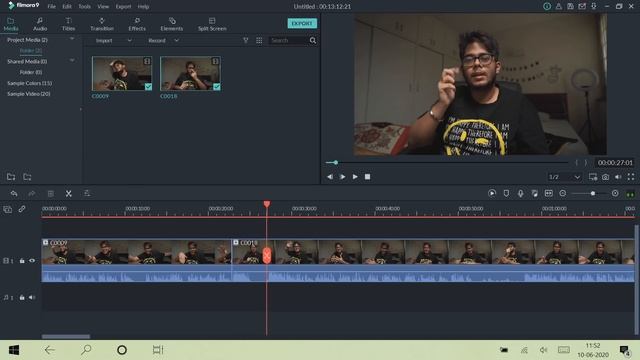The image size is (640, 360).
Task: Mute audio track 1 speaker icon
Action: 32,298
